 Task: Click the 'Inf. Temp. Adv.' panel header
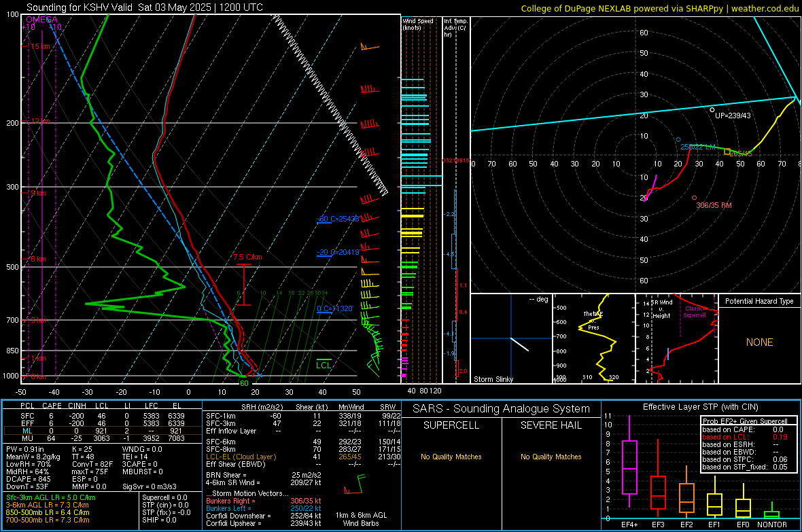[x=455, y=27]
